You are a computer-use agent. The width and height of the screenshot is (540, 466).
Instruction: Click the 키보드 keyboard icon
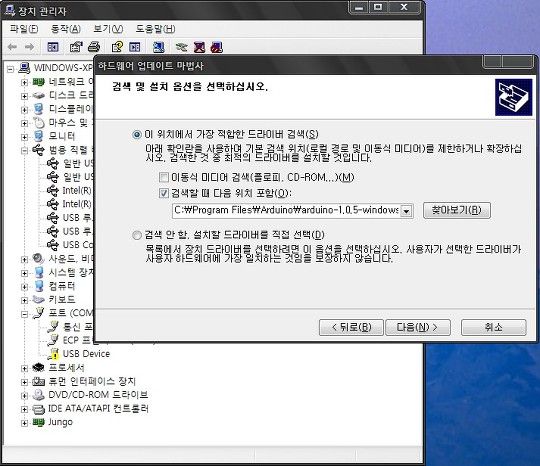click(x=39, y=299)
